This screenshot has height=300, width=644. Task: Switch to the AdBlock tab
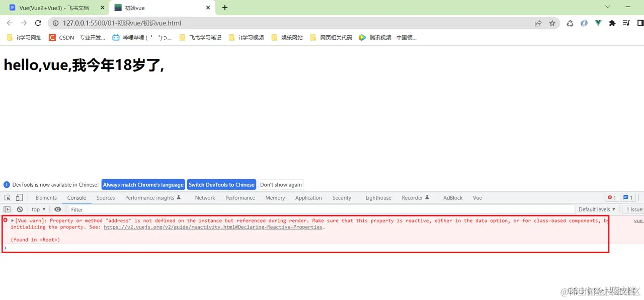[x=453, y=198]
